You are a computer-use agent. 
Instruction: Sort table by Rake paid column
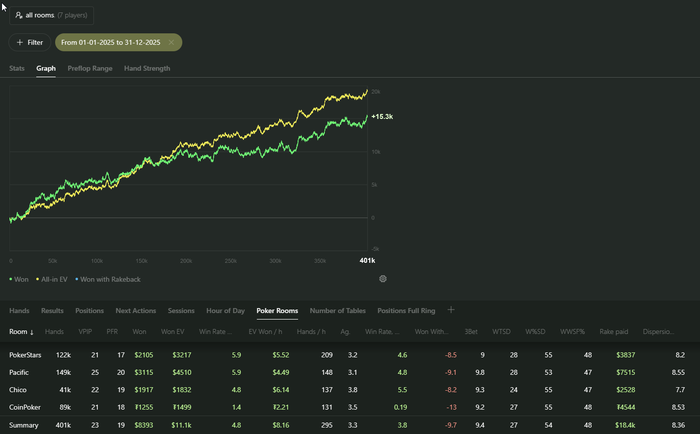tap(613, 331)
